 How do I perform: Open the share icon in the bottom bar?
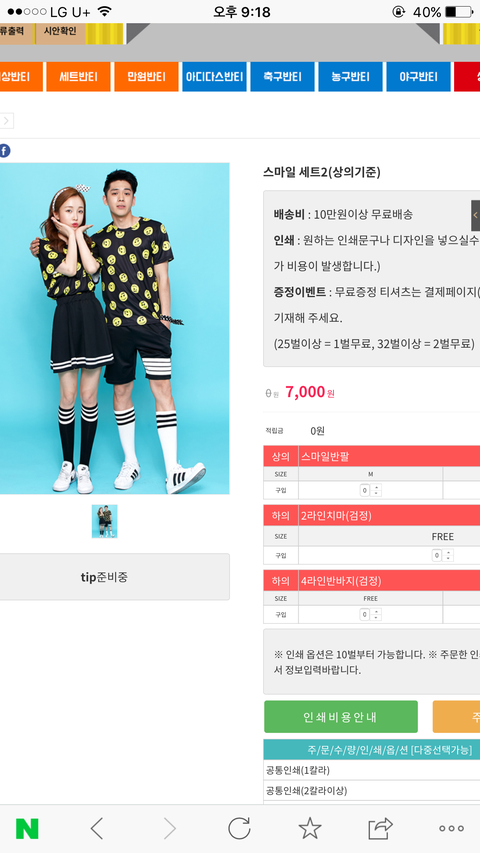[380, 829]
